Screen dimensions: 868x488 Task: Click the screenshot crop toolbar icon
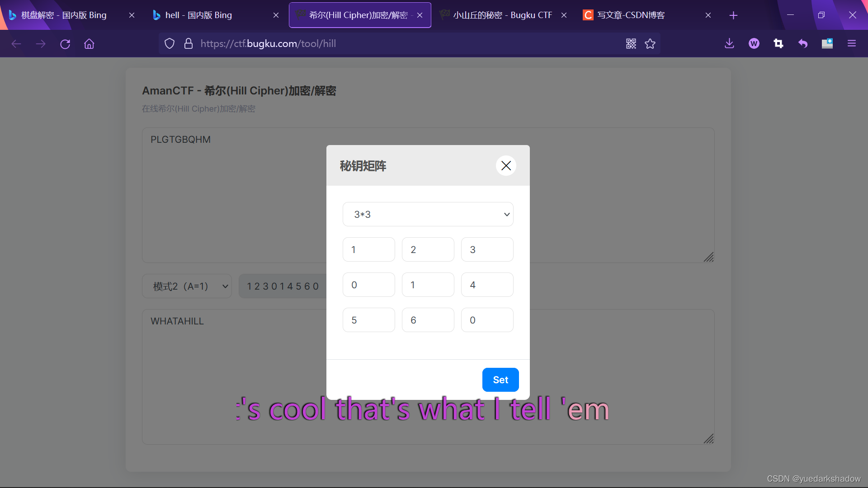[778, 43]
